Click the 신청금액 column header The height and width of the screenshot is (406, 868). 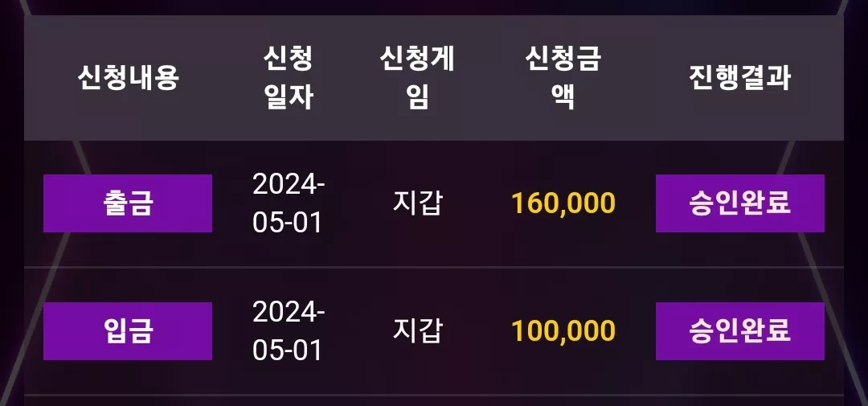pyautogui.click(x=563, y=77)
